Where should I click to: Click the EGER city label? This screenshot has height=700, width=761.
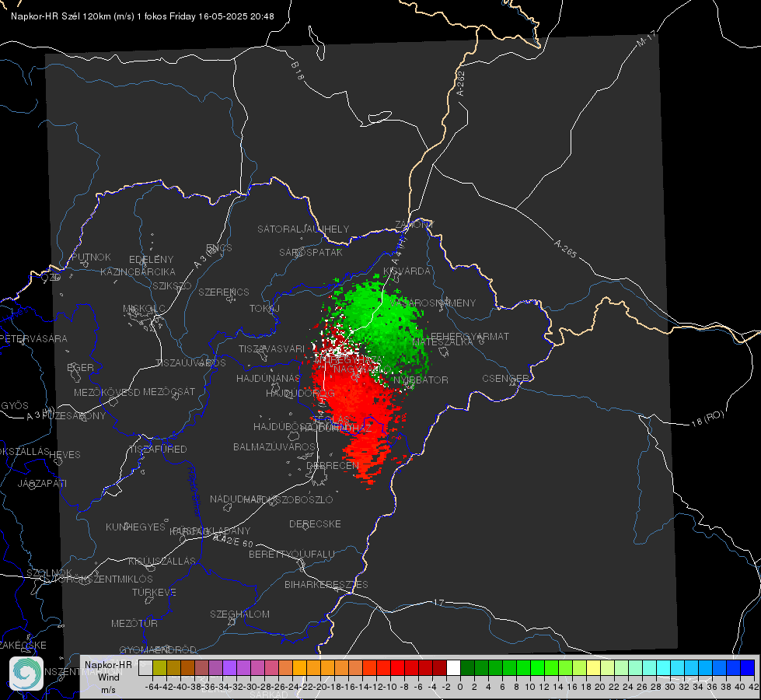pyautogui.click(x=80, y=368)
